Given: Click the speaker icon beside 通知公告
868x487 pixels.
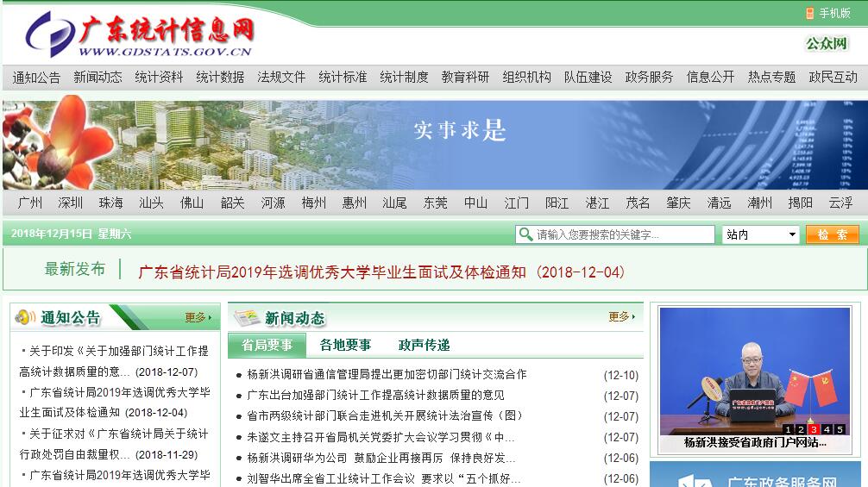Looking at the screenshot, I should (x=25, y=317).
